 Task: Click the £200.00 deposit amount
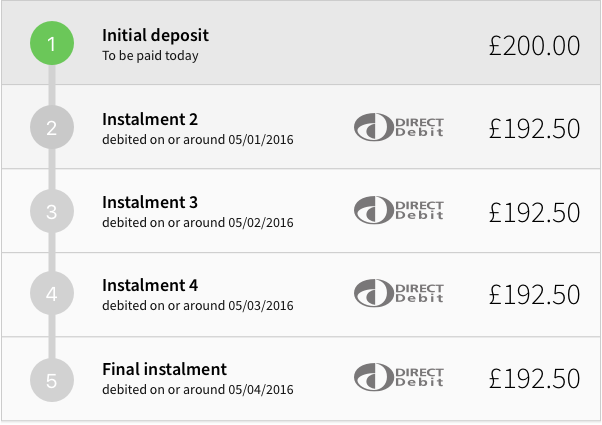point(534,45)
